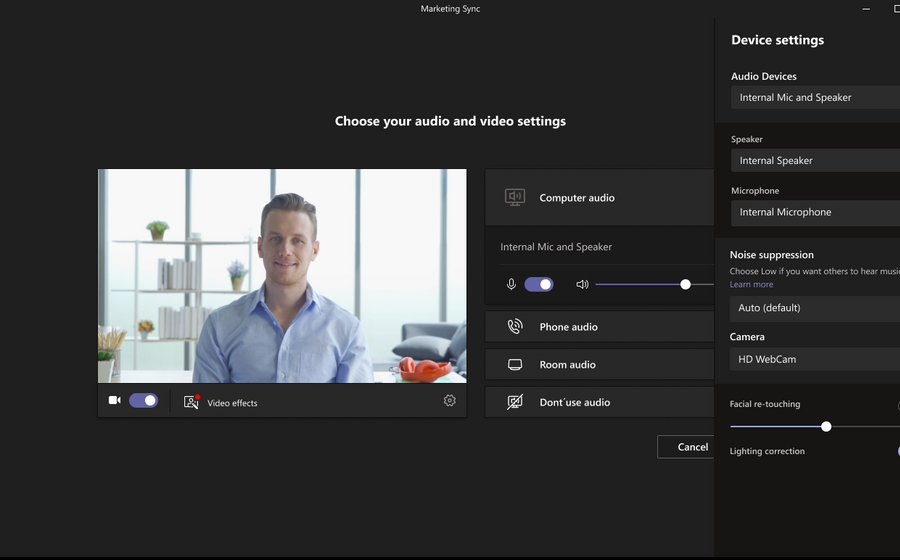Click the microphone icon
Viewport: 900px width, 560px height.
pos(511,284)
